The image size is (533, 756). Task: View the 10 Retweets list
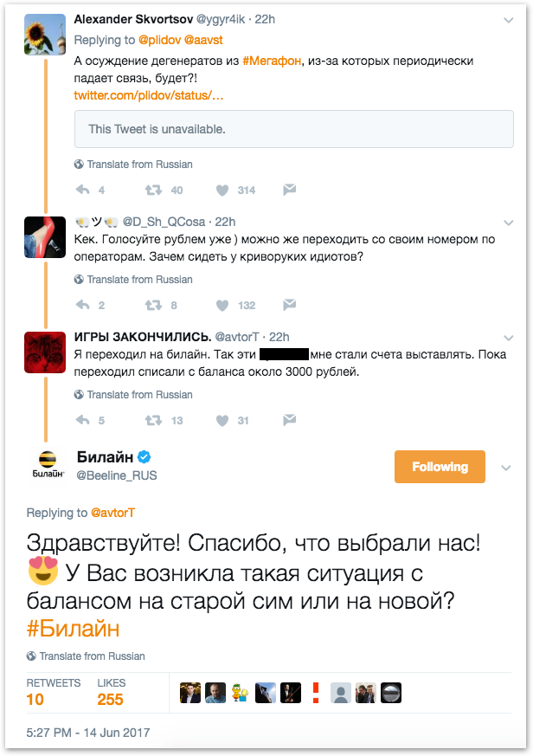54,693
